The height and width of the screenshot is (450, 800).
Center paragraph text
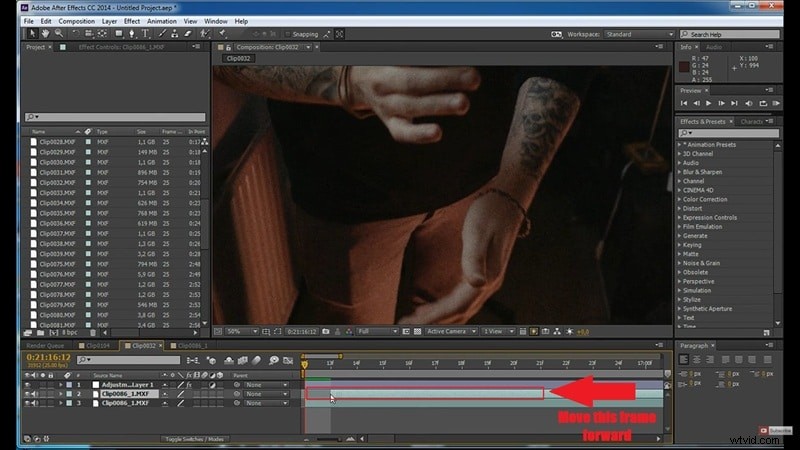click(x=696, y=360)
